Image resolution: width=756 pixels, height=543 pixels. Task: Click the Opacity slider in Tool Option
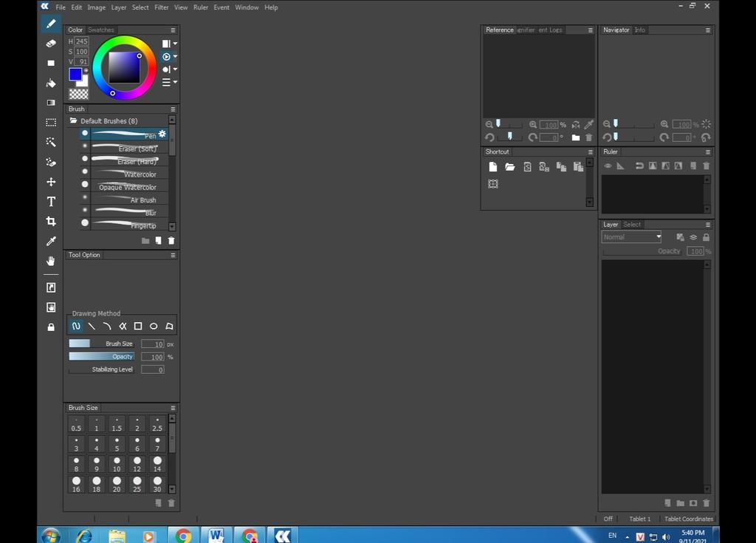pos(101,357)
